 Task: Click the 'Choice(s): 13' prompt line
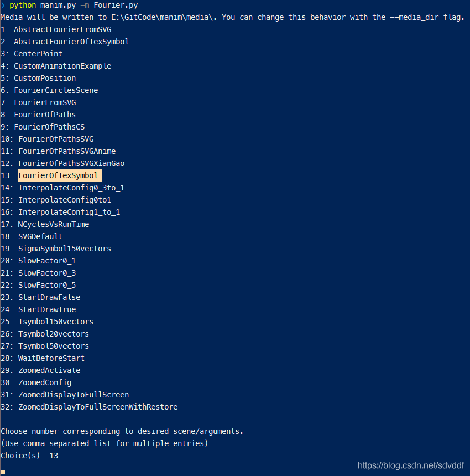click(29, 456)
